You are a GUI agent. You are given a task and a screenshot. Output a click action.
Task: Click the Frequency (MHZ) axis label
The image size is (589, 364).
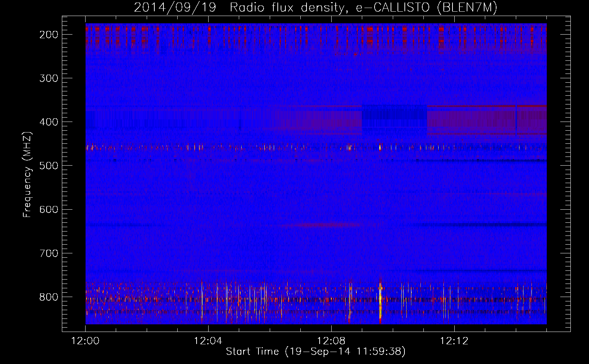click(27, 174)
